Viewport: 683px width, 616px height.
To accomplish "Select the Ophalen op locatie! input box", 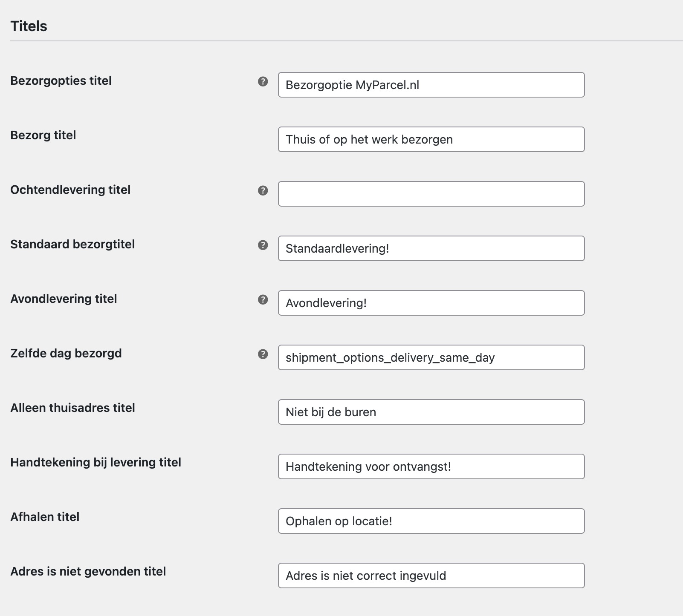I will click(x=431, y=521).
